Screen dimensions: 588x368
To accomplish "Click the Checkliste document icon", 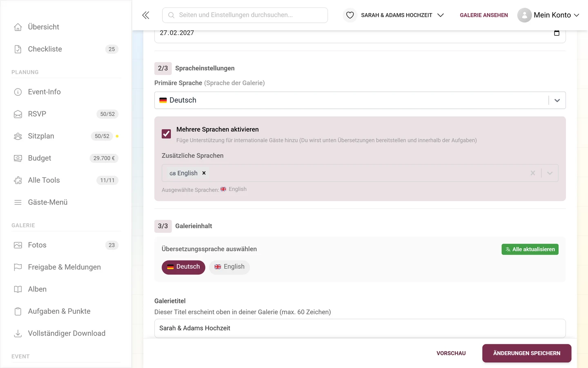I will click(x=18, y=49).
